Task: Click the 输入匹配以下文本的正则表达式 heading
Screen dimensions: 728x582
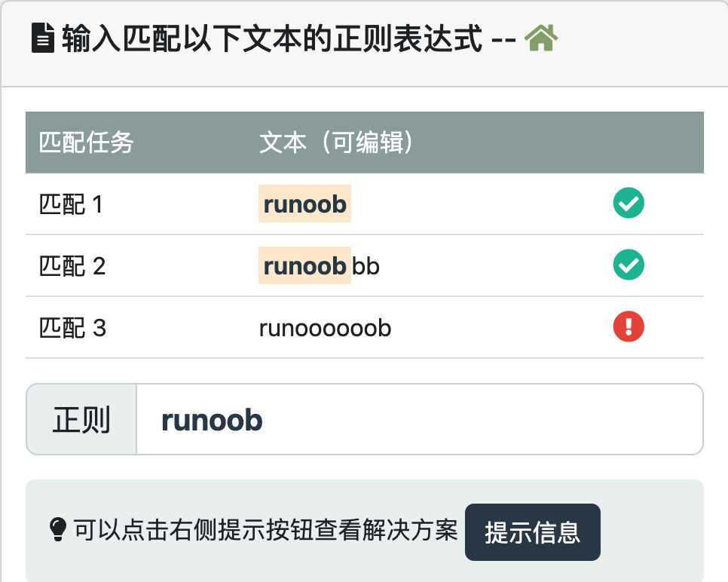Action: pyautogui.click(x=271, y=38)
